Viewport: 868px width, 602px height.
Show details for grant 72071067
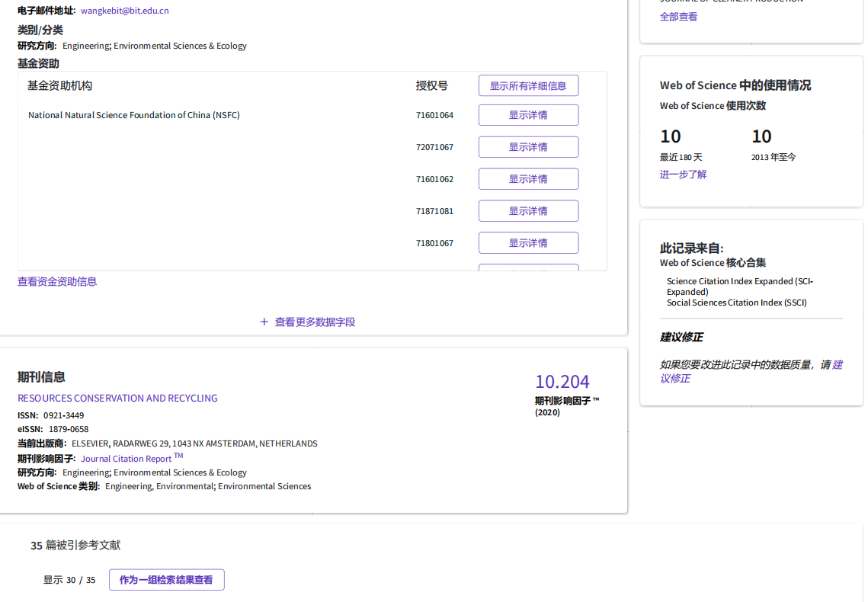[x=528, y=147]
